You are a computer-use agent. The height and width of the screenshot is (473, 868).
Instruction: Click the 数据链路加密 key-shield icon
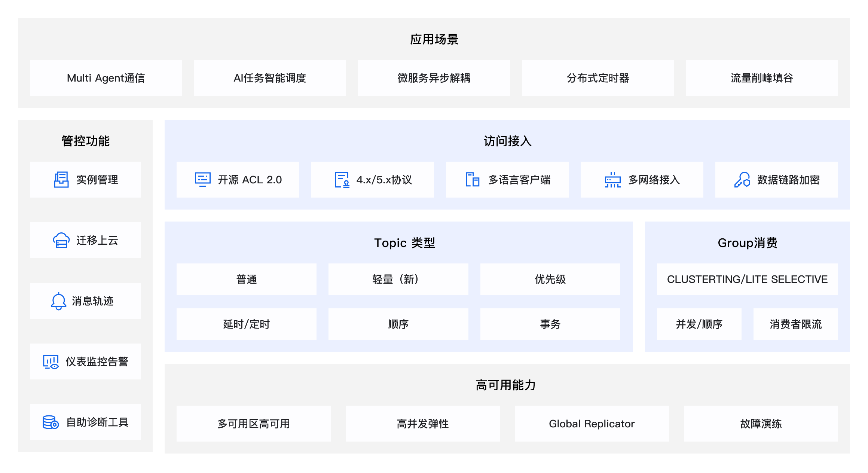point(742,180)
